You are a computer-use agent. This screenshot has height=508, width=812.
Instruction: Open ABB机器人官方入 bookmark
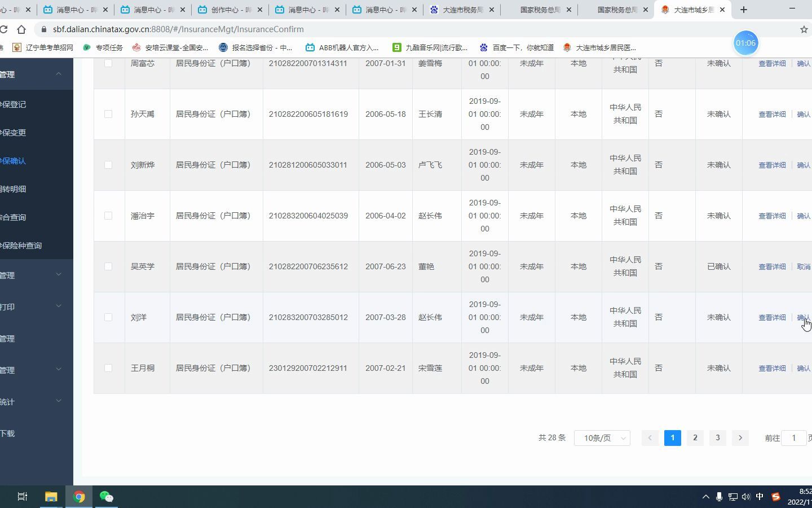342,48
